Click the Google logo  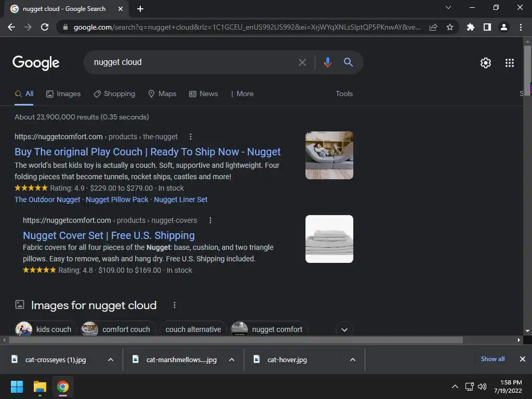click(36, 63)
